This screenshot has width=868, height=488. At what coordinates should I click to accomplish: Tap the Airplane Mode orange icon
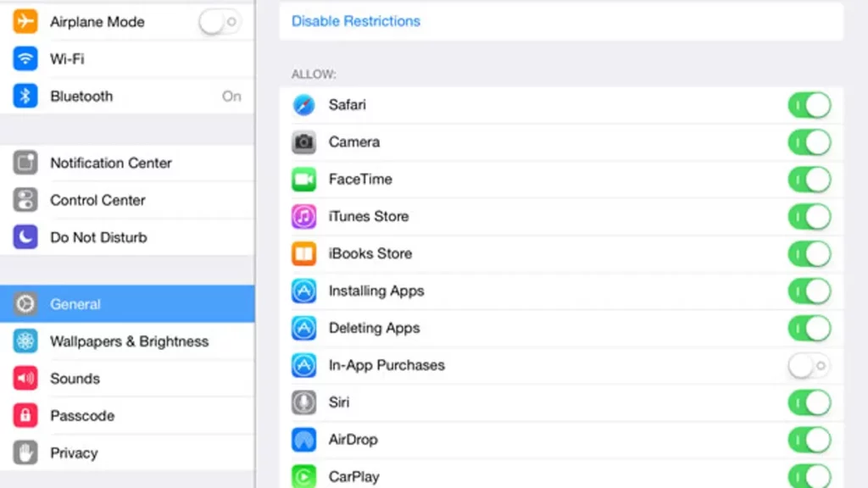(x=25, y=21)
